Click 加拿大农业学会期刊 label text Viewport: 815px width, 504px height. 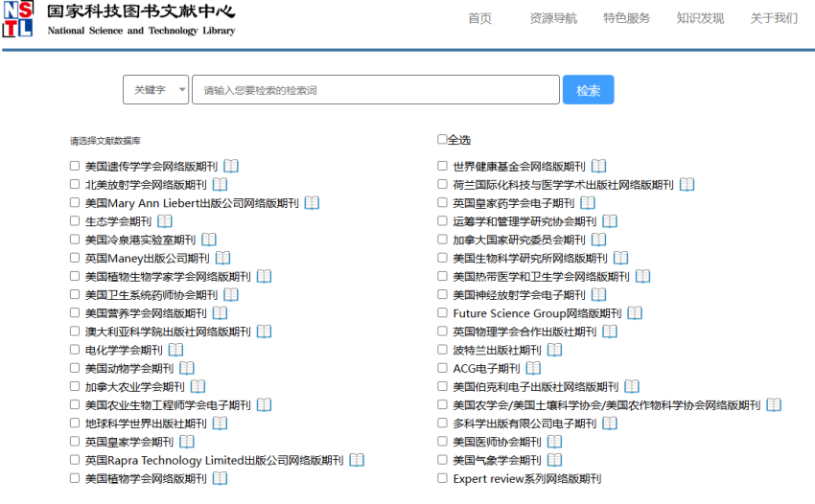click(134, 386)
